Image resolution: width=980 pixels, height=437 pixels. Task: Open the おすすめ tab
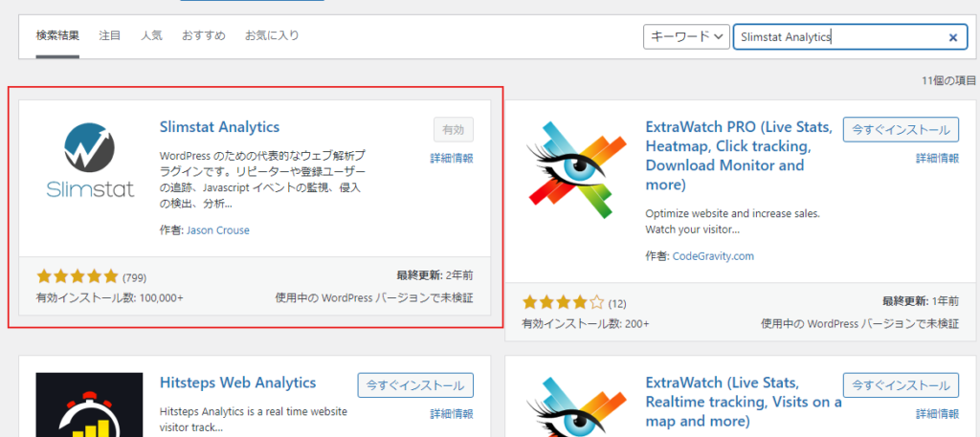point(204,35)
